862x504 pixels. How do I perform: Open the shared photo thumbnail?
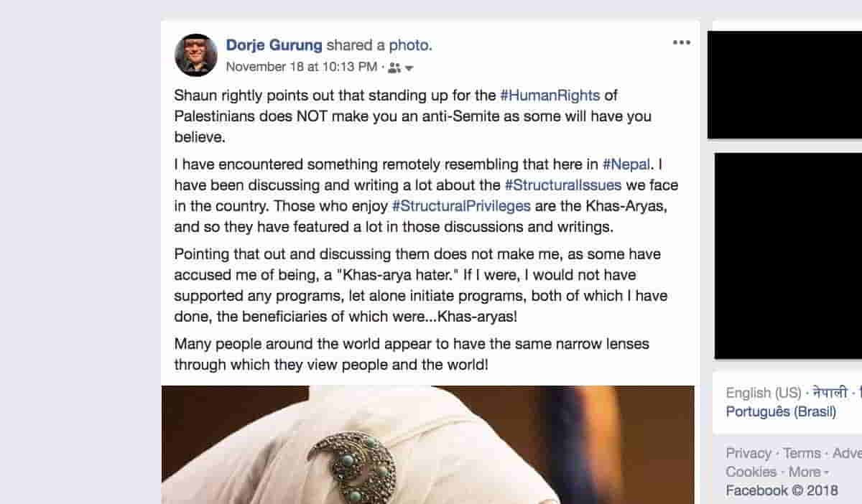click(427, 445)
